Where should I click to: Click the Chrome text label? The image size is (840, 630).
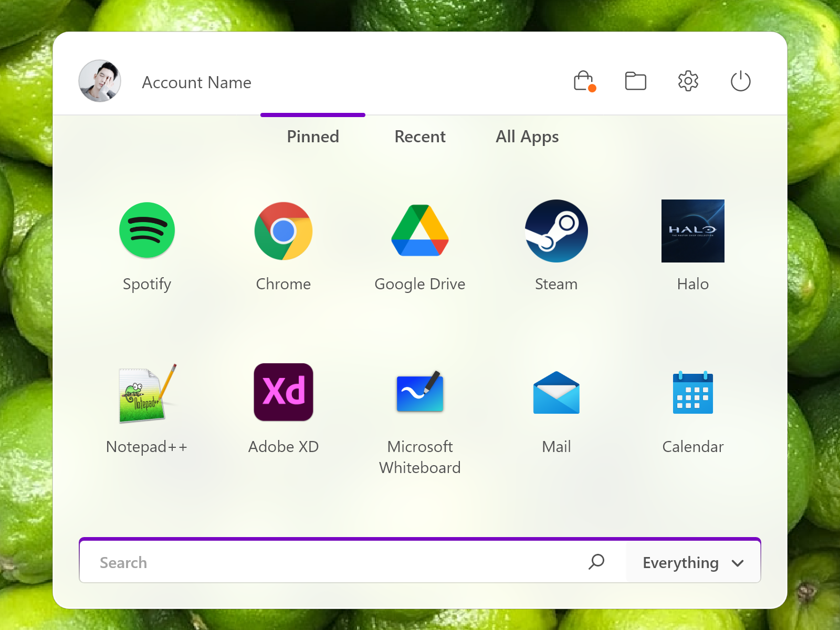pyautogui.click(x=283, y=284)
